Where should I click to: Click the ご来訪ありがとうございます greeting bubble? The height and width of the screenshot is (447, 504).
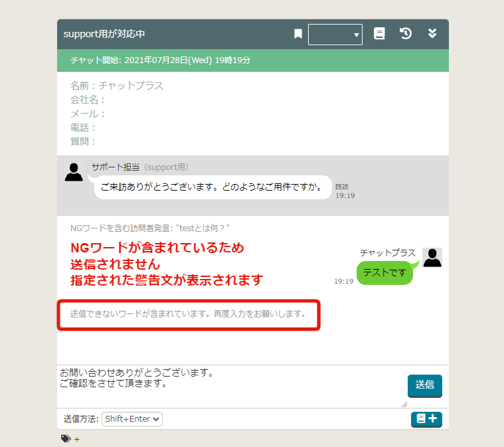[x=212, y=187]
